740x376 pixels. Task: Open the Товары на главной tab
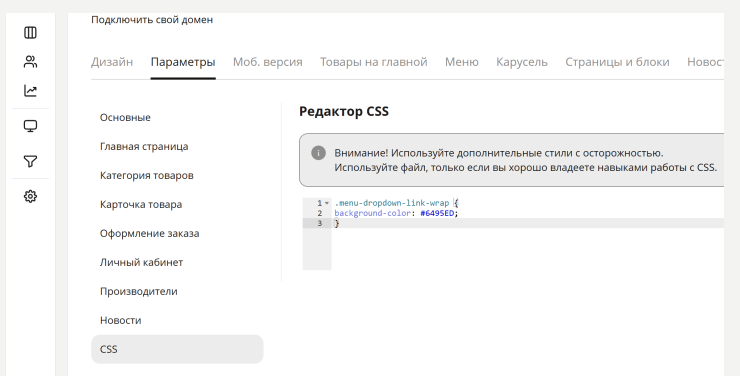(x=374, y=62)
